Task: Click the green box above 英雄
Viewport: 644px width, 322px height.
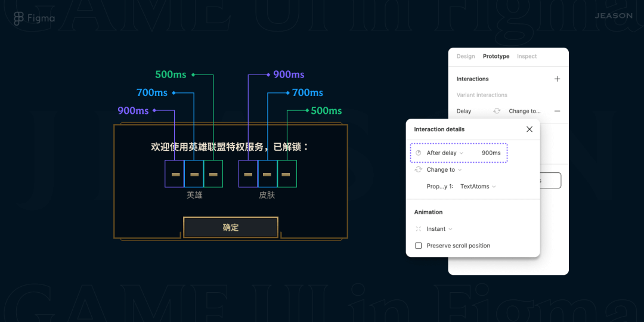Action: coord(213,174)
